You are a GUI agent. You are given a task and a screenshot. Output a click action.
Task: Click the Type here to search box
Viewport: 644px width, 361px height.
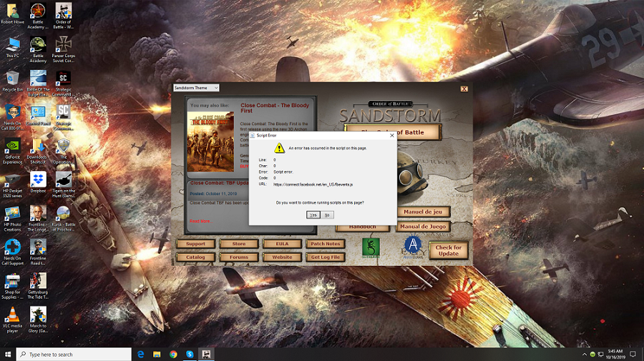coord(74,355)
